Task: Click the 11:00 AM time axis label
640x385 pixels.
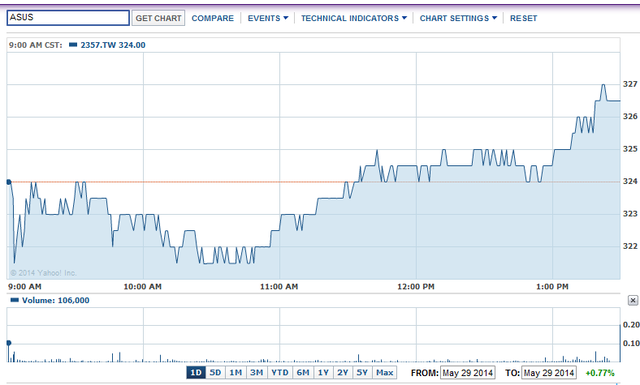Action: pos(279,287)
